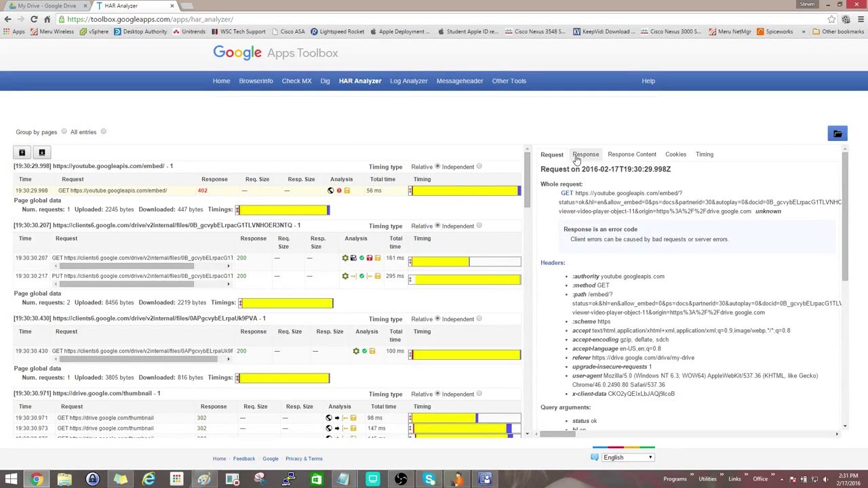
Task: Open the Timing tab in details pane
Action: (705, 155)
